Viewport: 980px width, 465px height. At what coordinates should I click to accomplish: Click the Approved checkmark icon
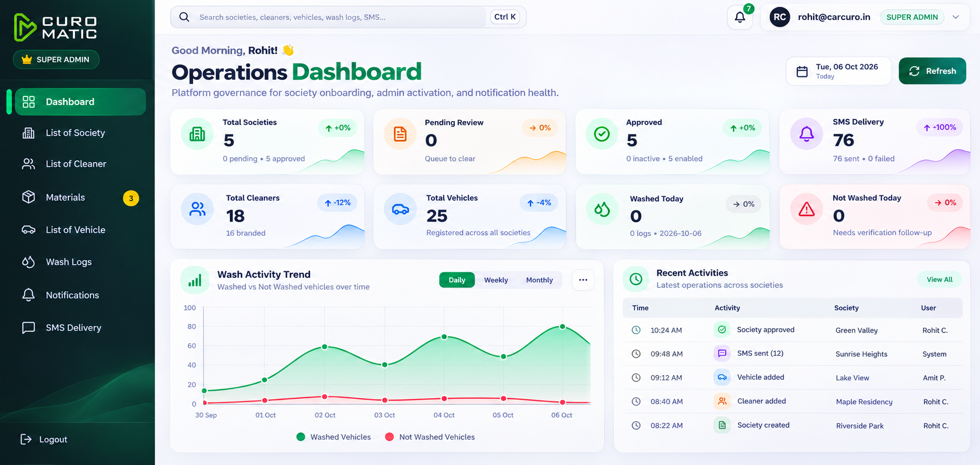602,134
